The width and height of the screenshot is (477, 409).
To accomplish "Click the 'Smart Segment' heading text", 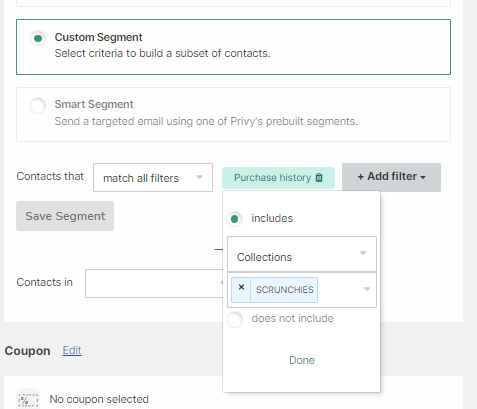I will [x=94, y=104].
